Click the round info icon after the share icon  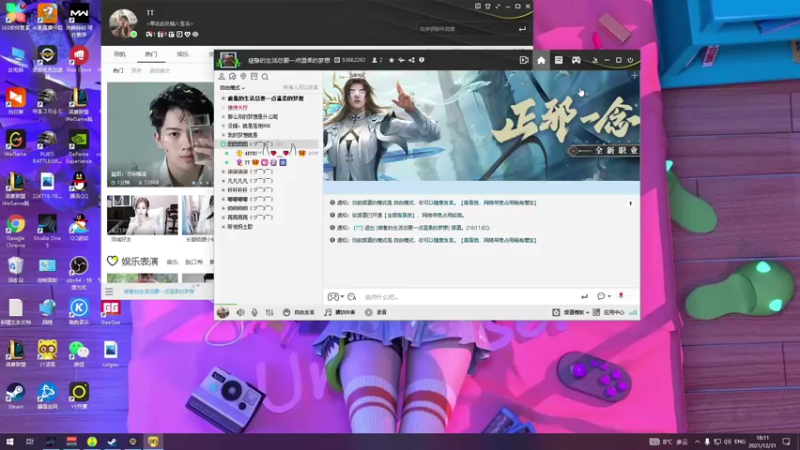[421, 60]
